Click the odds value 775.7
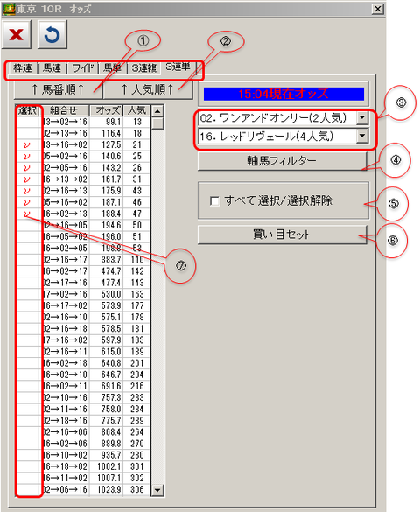This screenshot has height=512, width=420. 111,421
